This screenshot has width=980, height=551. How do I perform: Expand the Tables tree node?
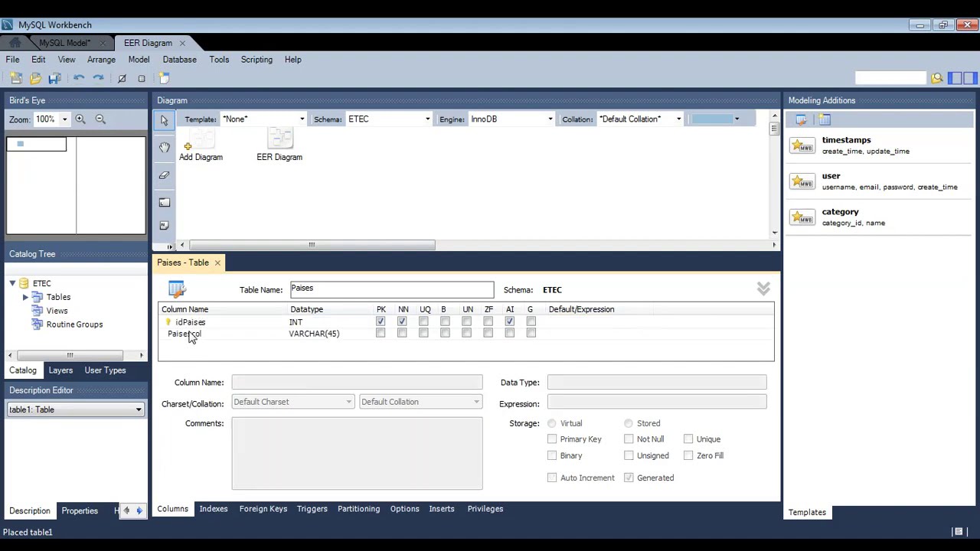[x=25, y=297]
